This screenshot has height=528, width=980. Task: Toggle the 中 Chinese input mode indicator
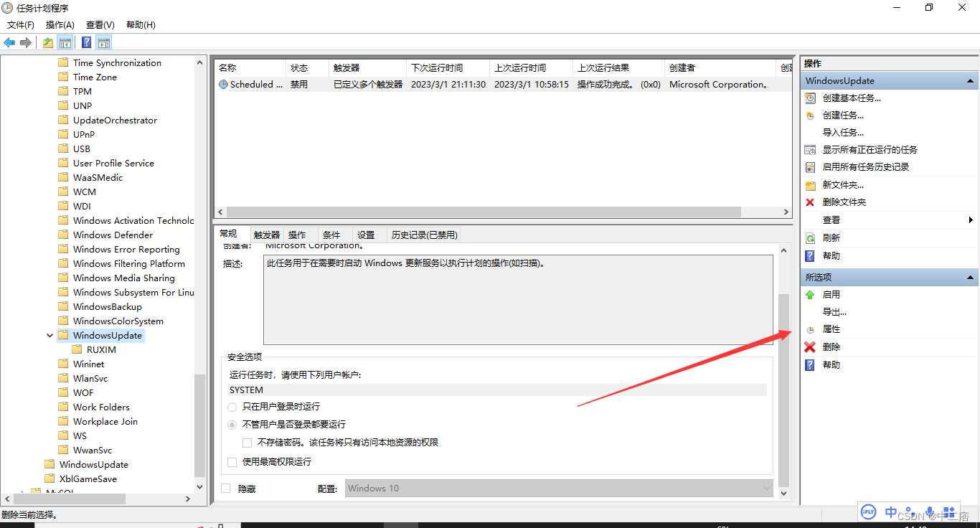pos(891,512)
